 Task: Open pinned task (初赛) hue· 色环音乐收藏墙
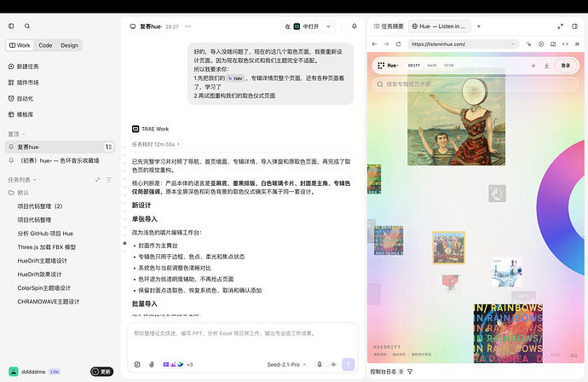point(60,160)
